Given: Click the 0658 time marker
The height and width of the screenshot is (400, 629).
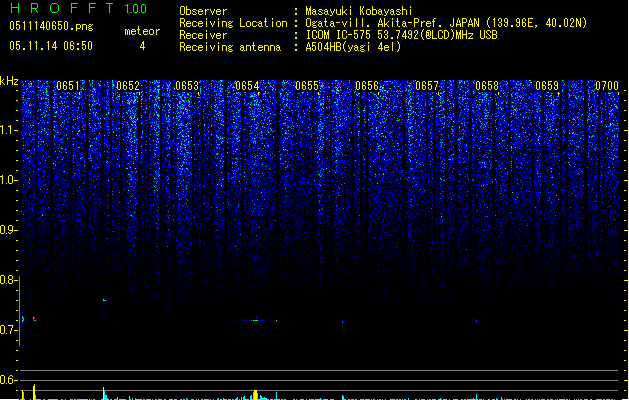Looking at the screenshot, I should [x=487, y=86].
